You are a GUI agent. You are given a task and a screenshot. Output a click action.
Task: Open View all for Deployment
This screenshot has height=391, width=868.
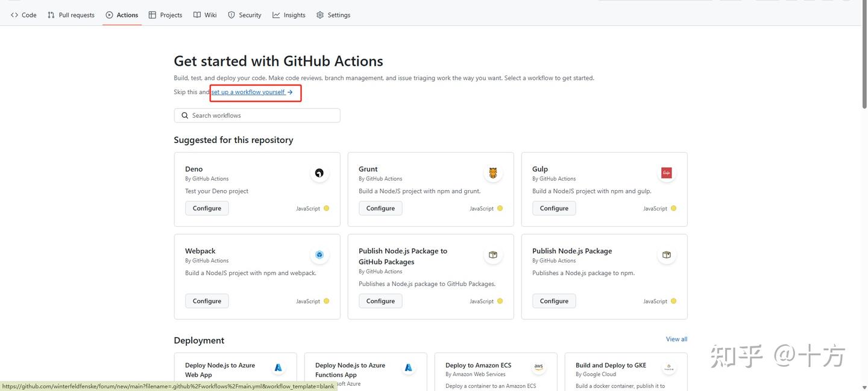(x=676, y=339)
